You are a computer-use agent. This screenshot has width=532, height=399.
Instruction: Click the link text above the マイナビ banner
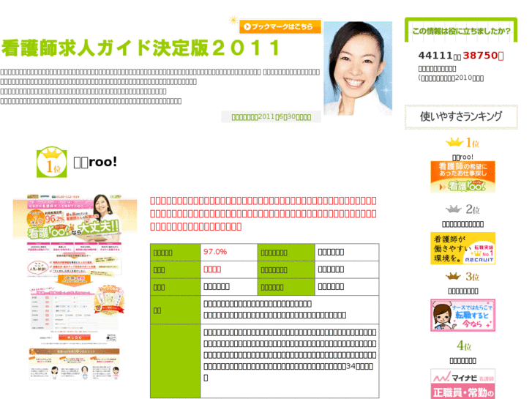462,361
